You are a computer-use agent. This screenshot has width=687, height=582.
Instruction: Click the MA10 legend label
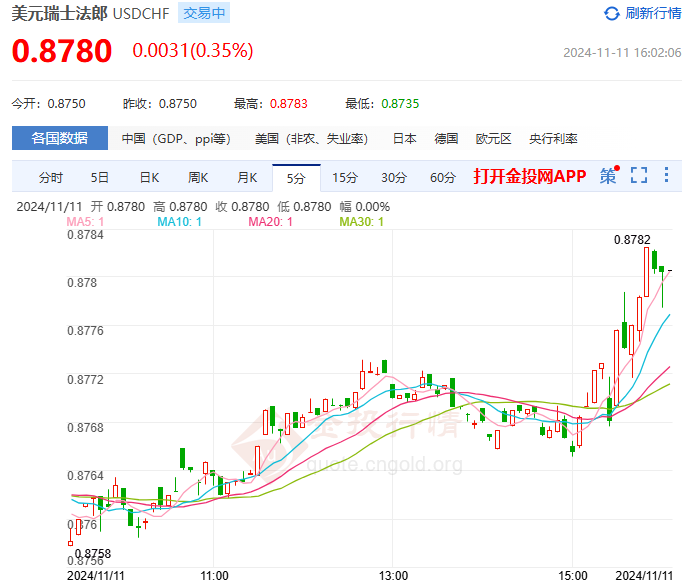point(179,222)
